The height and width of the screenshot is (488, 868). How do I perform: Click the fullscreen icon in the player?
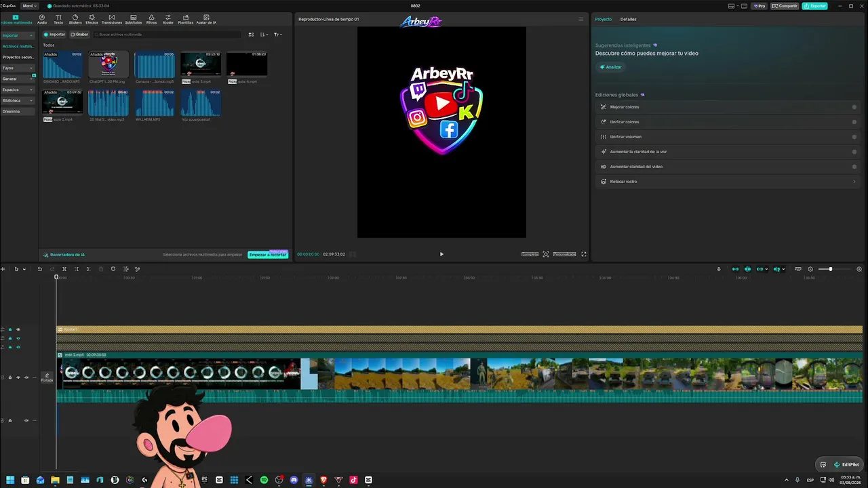point(584,254)
